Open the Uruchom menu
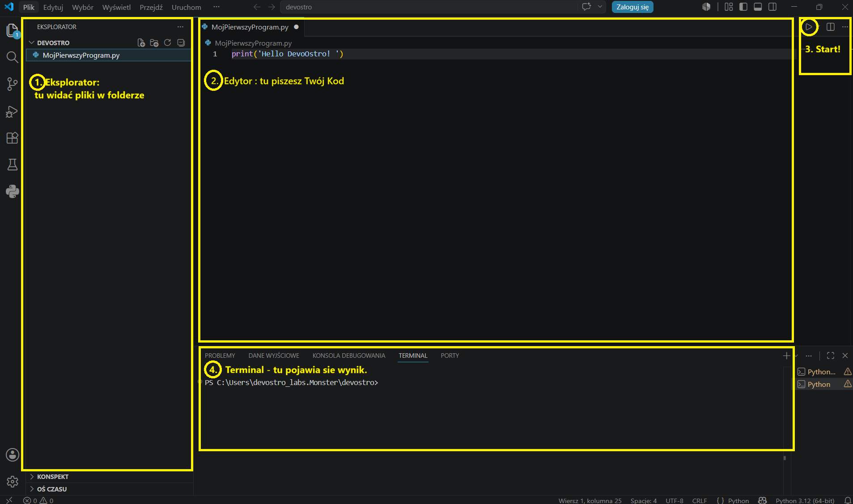 (x=186, y=7)
